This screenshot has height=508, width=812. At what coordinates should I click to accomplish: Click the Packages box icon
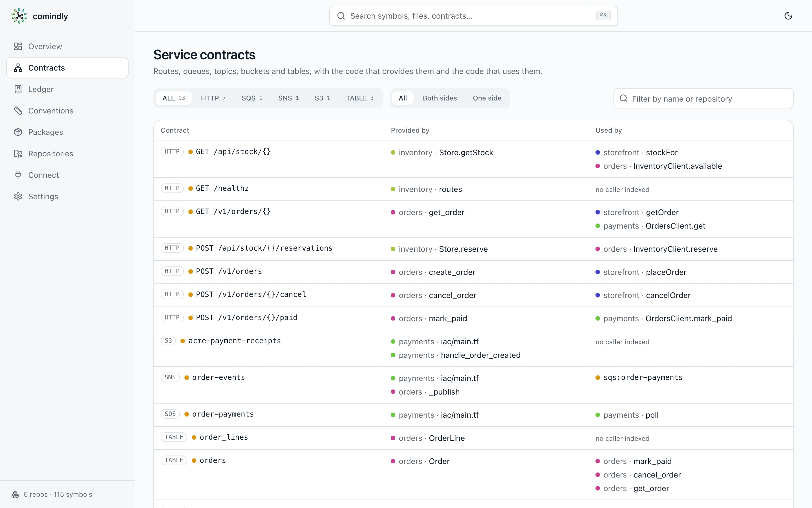(x=18, y=132)
